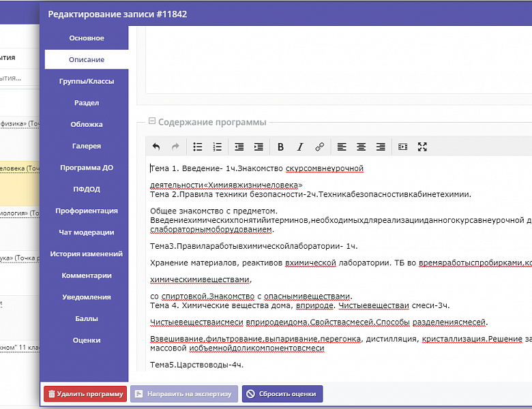Select the Описание tab
532x409 pixels.
[87, 60]
